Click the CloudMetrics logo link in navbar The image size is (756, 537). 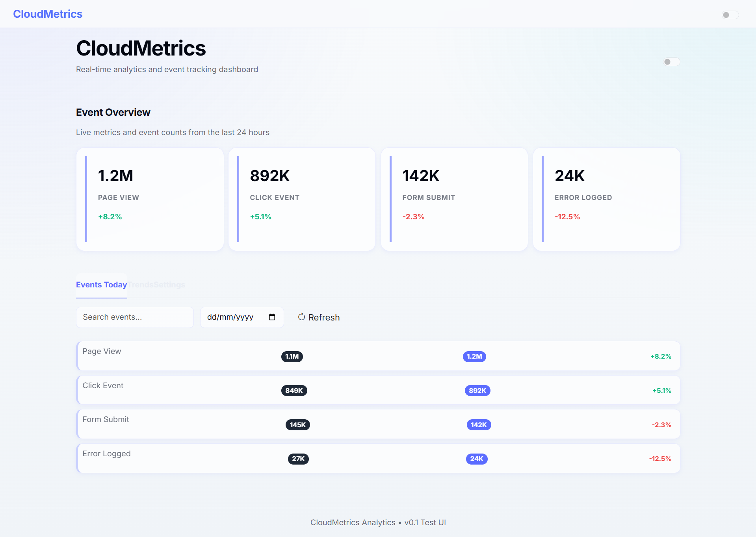coord(48,14)
